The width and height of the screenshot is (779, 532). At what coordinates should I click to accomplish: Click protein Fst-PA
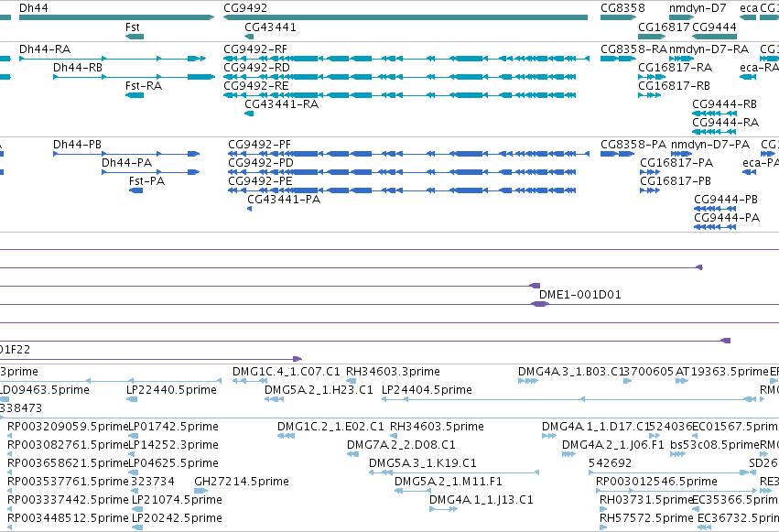[x=135, y=190]
